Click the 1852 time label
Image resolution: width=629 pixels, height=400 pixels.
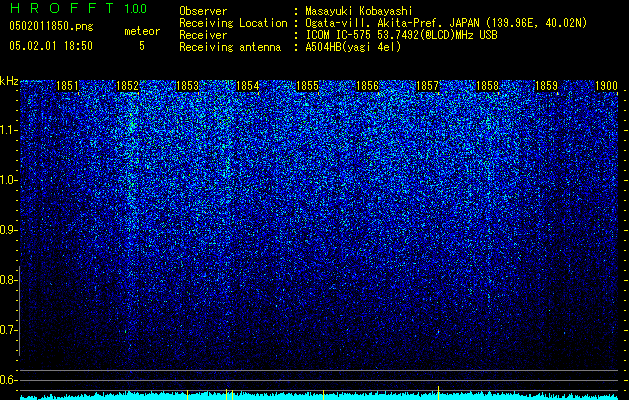(x=127, y=86)
